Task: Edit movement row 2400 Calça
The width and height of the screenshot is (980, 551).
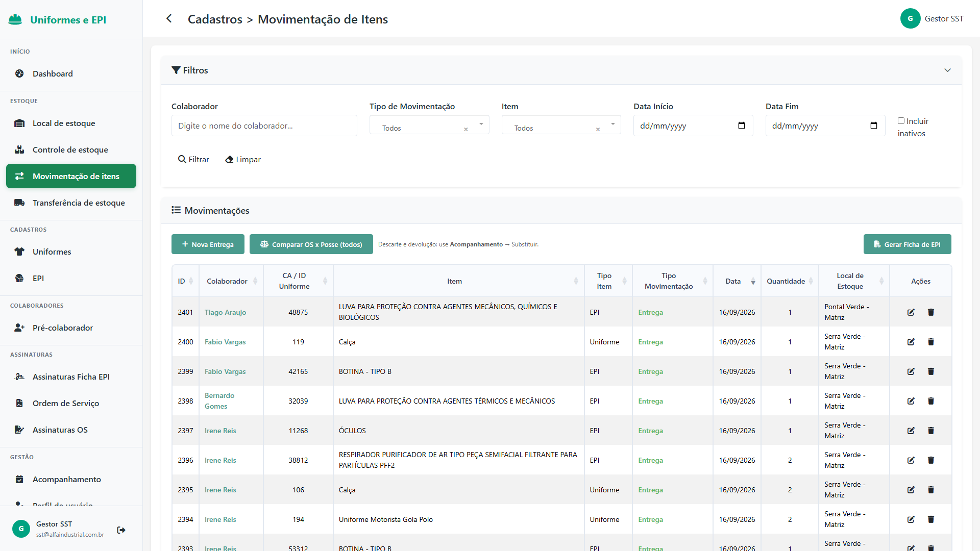Action: (911, 342)
